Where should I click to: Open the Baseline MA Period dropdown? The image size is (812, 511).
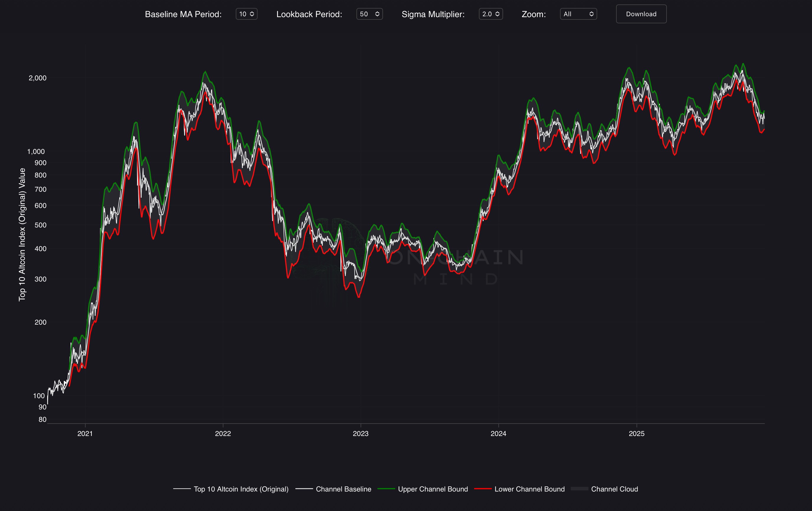(246, 14)
